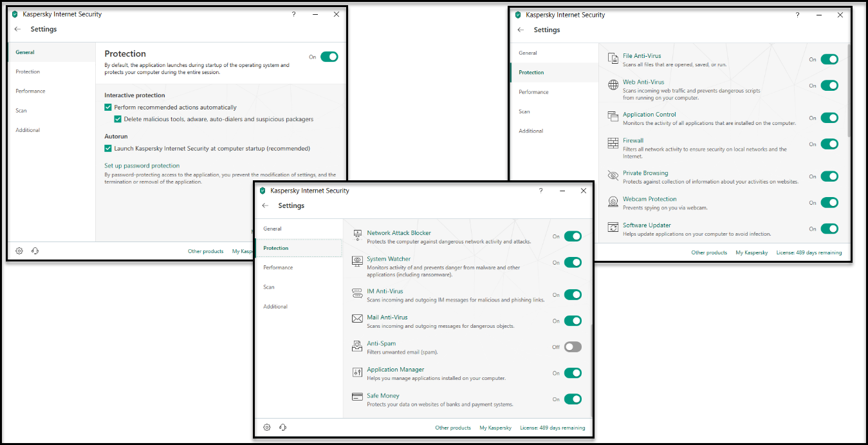Image resolution: width=868 pixels, height=445 pixels.
Task: Click the Firewall brick icon
Action: [x=613, y=144]
